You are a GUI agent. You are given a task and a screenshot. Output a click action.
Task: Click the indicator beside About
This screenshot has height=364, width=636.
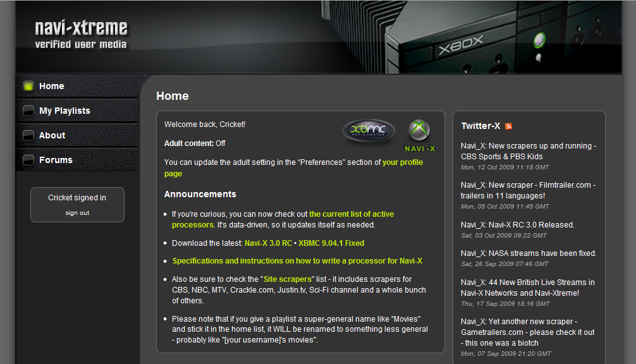tap(28, 135)
